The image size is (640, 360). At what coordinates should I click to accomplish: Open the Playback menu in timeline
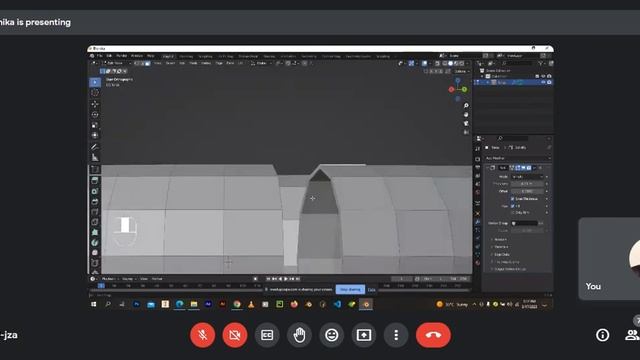pyautogui.click(x=109, y=279)
